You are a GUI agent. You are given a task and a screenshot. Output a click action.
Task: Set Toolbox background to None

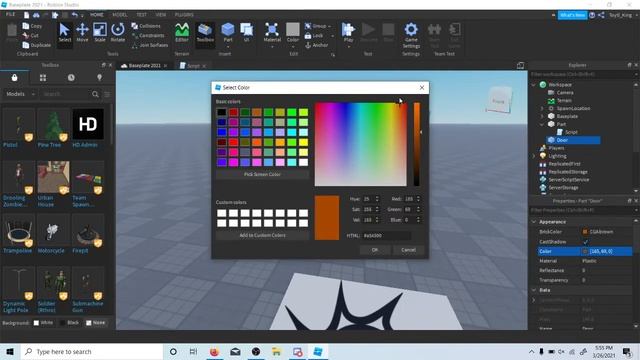96,323
